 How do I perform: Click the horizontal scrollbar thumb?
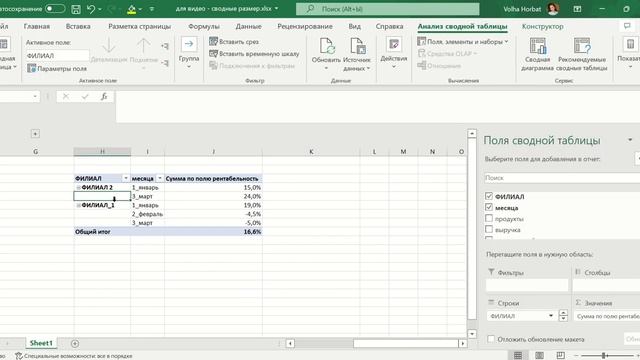(x=405, y=344)
